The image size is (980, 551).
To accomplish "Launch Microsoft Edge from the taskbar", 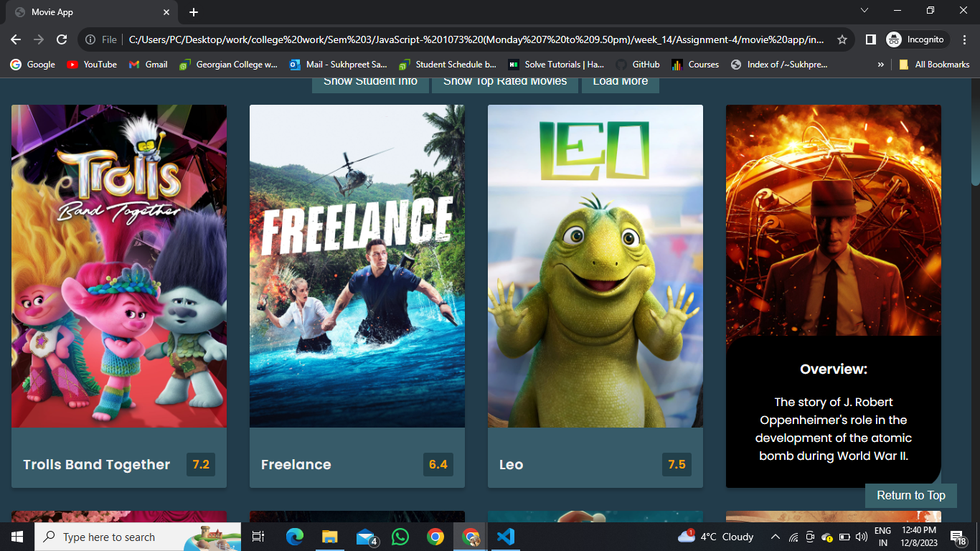I will (294, 537).
